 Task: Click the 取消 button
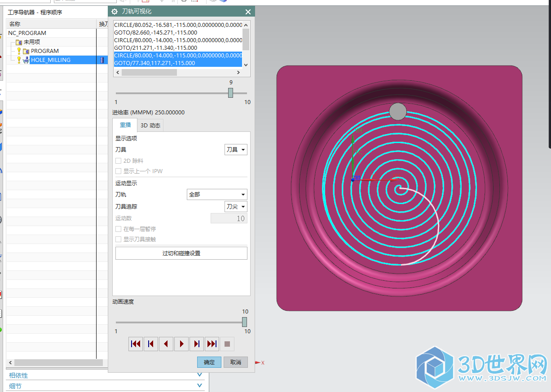click(236, 362)
